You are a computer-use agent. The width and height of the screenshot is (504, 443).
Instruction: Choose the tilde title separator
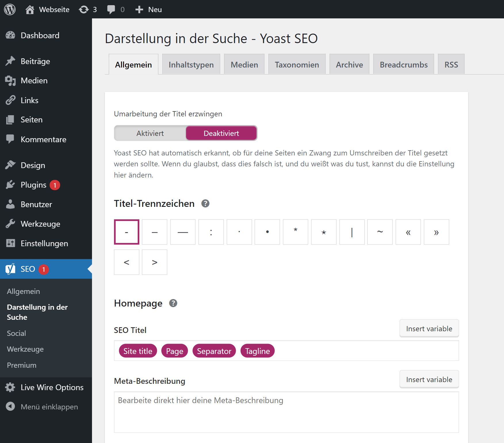(380, 232)
